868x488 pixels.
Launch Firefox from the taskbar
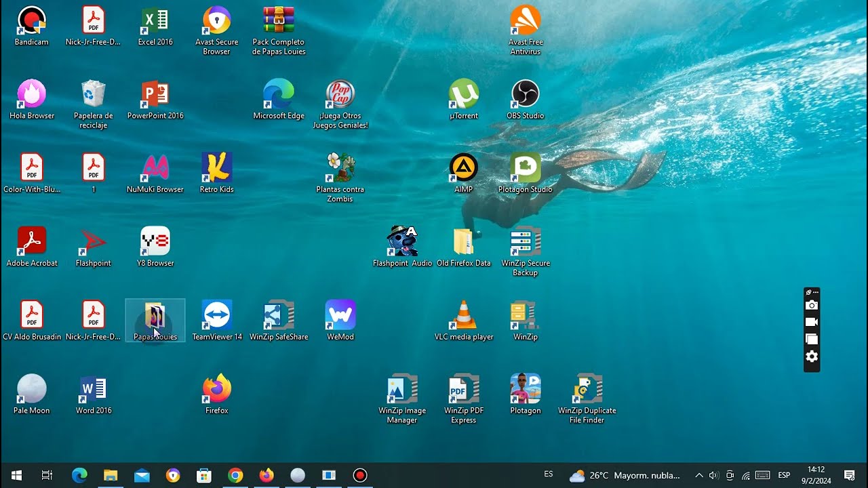coord(267,476)
